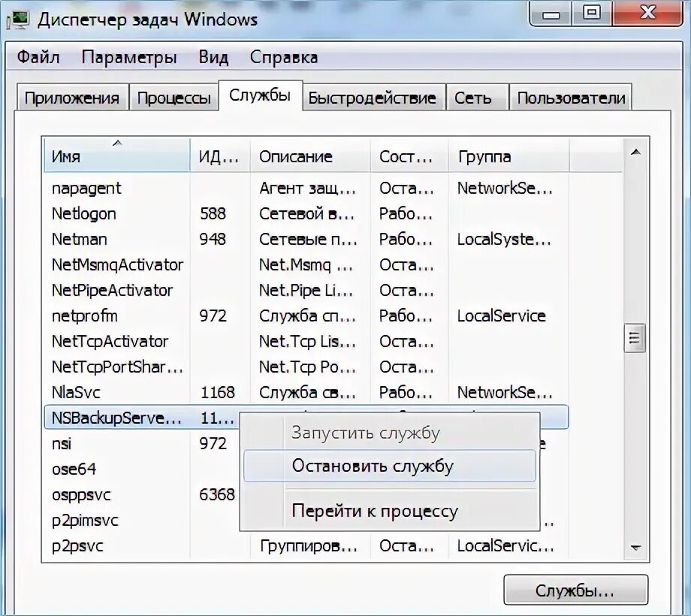Open the Параметры menu

(x=129, y=58)
